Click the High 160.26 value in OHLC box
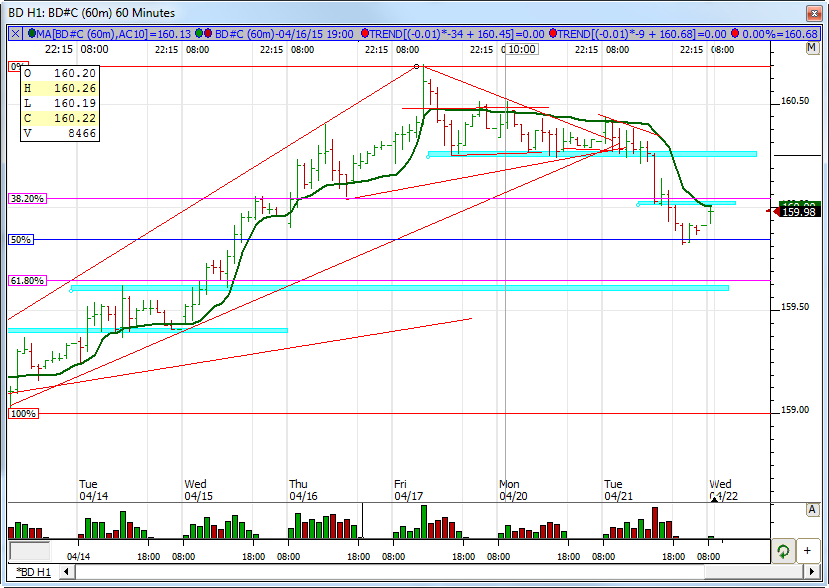The width and height of the screenshot is (829, 588). [x=75, y=88]
